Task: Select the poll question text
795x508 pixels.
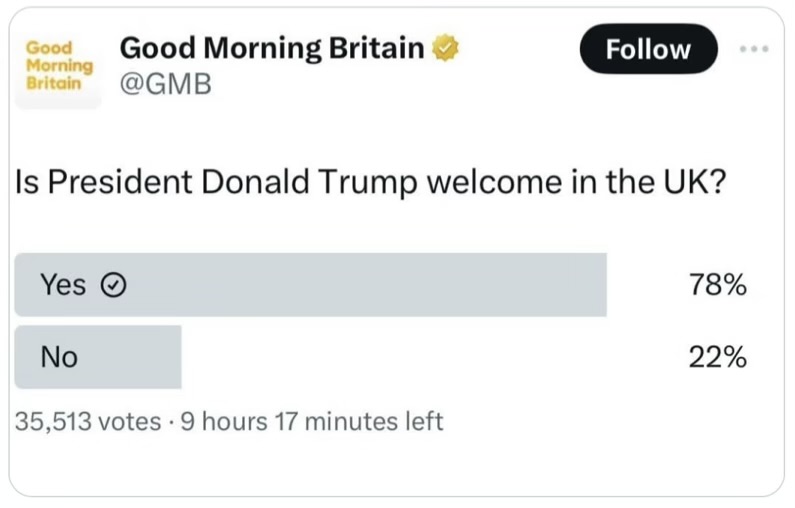Action: click(x=371, y=182)
